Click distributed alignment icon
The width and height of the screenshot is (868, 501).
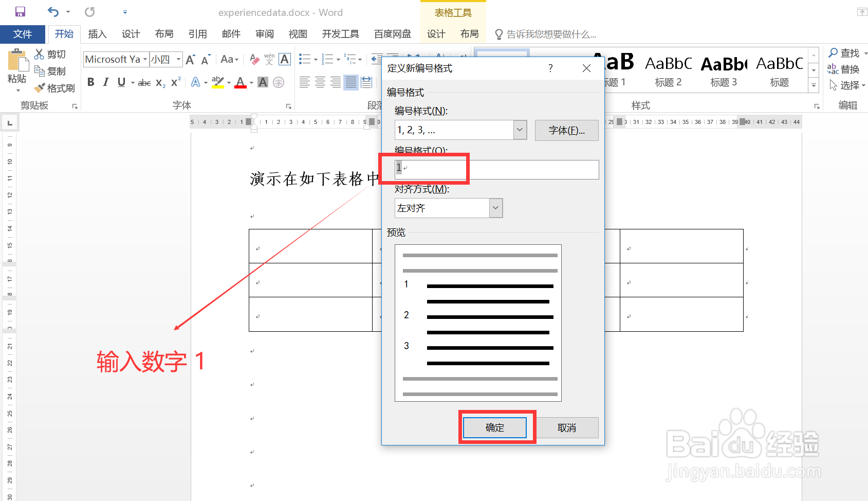pyautogui.click(x=366, y=82)
